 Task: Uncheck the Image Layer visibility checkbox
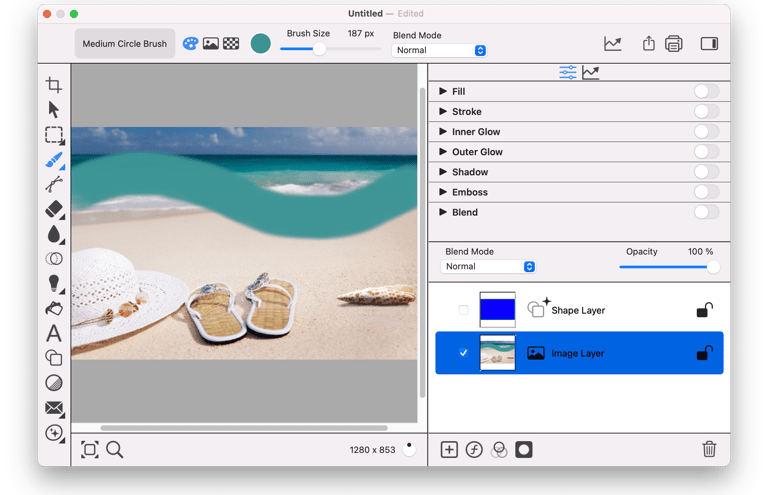pos(463,353)
